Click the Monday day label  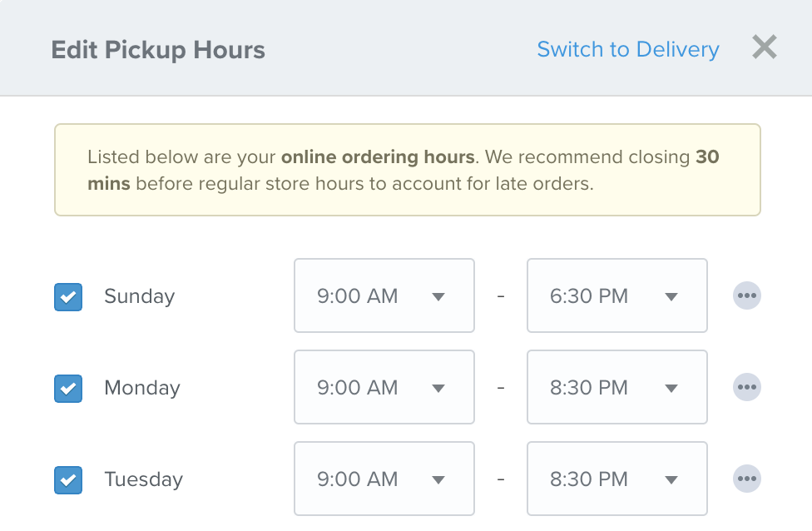pos(142,388)
